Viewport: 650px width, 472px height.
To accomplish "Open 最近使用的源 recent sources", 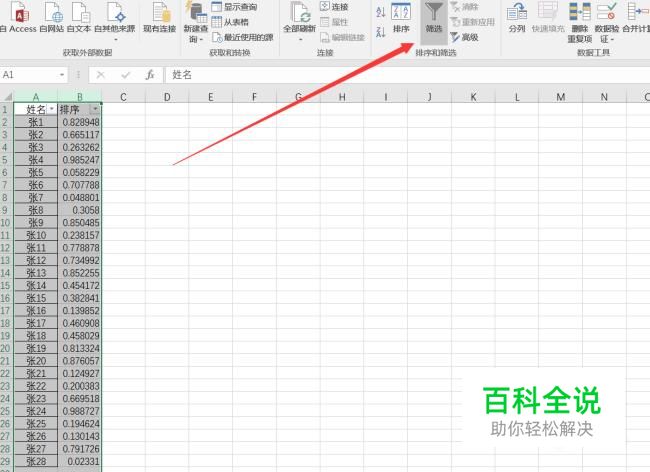I will 243,37.
